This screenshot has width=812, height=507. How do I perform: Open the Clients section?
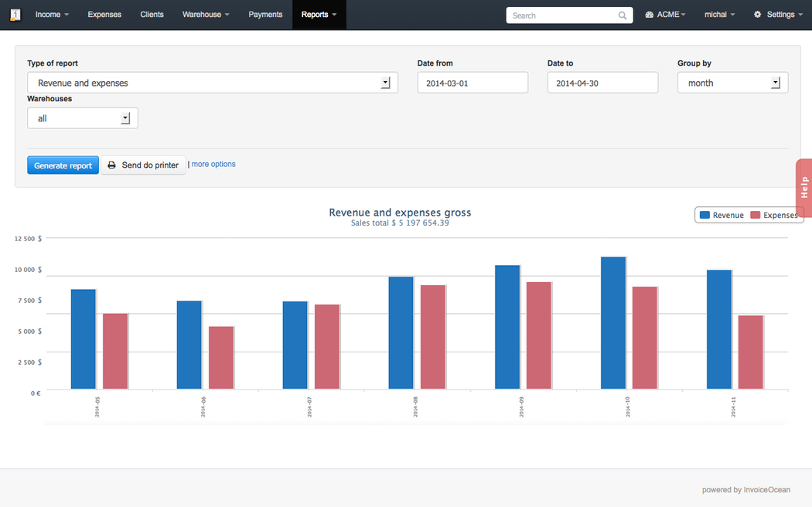tap(152, 15)
